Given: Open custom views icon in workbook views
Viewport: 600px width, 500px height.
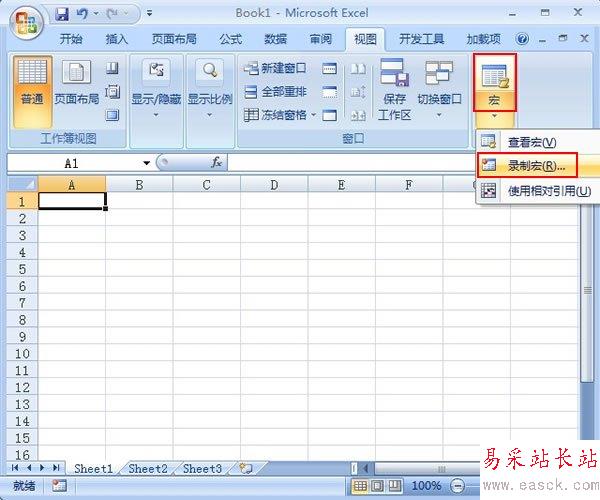Looking at the screenshot, I should pyautogui.click(x=112, y=92).
